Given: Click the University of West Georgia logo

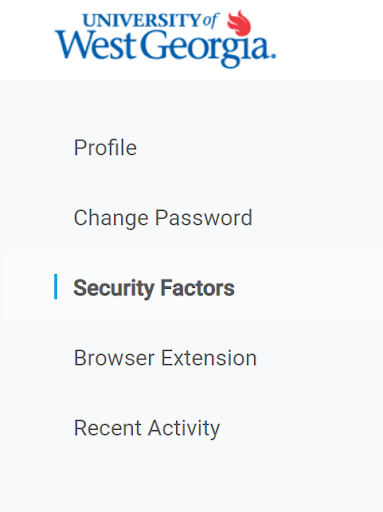Looking at the screenshot, I should pos(165,39).
